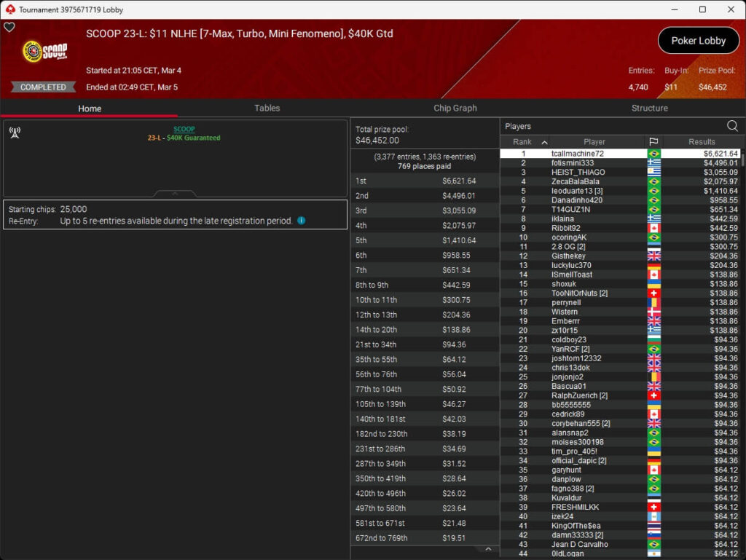Sort players by flag column header
The width and height of the screenshot is (746, 560).
pos(653,142)
